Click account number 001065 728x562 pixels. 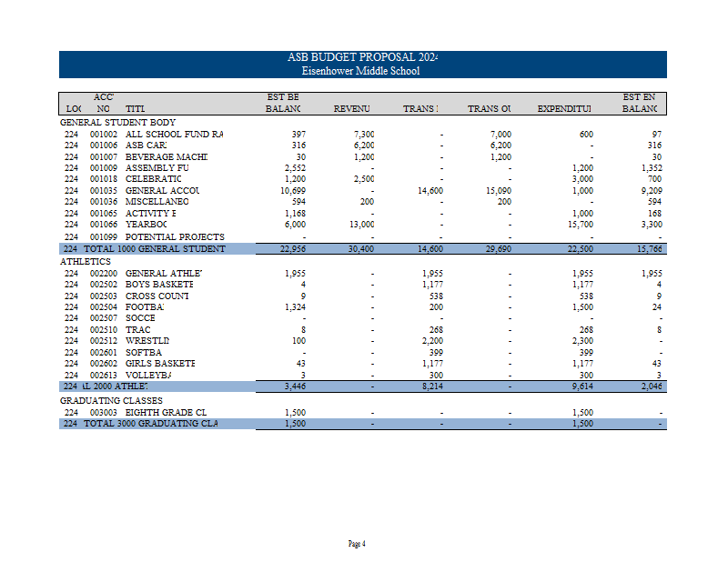click(104, 214)
